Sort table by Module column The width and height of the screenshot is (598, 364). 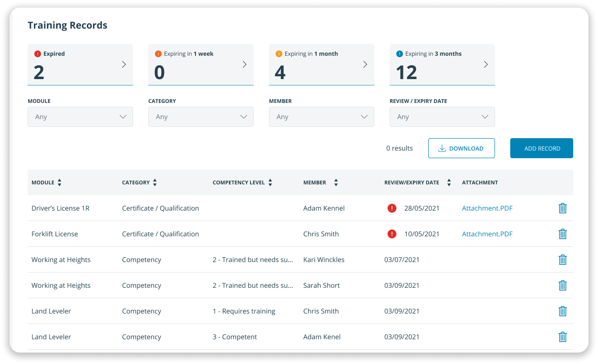click(x=60, y=182)
